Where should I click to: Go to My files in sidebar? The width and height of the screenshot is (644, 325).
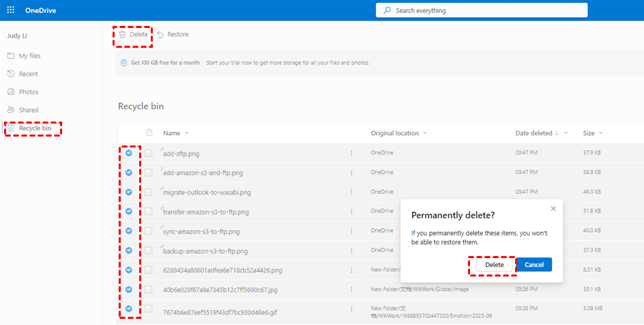[25, 56]
